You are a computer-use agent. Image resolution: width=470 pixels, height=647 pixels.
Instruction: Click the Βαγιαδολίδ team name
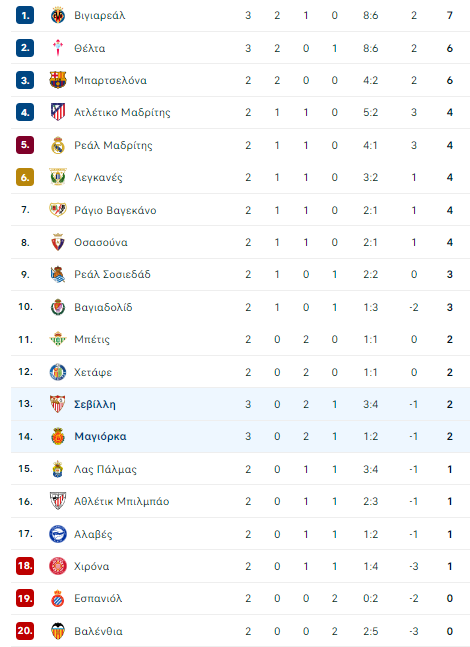tap(103, 307)
